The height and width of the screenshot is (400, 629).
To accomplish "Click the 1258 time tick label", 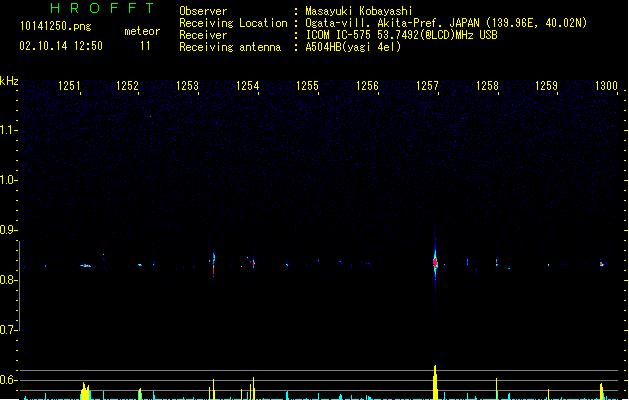I will click(487, 86).
